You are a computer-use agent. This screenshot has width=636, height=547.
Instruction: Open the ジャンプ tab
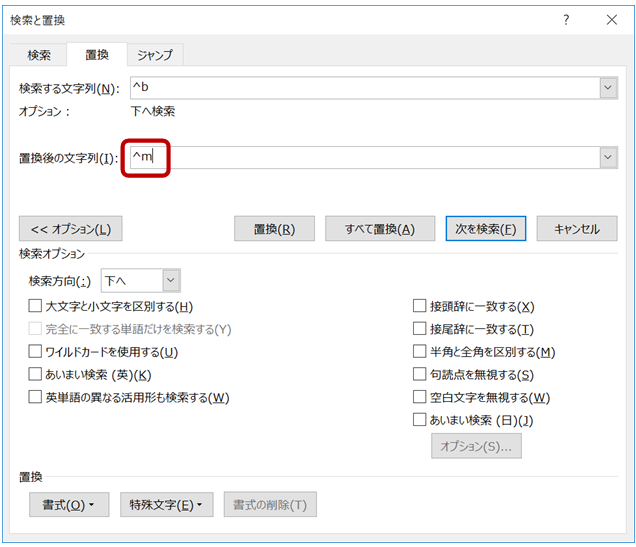pyautogui.click(x=154, y=55)
